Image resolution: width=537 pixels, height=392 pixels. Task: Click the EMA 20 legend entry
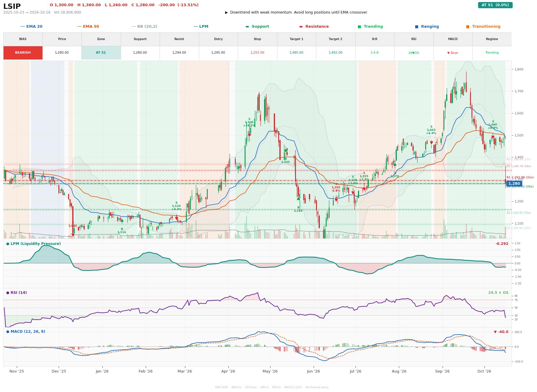click(x=31, y=27)
